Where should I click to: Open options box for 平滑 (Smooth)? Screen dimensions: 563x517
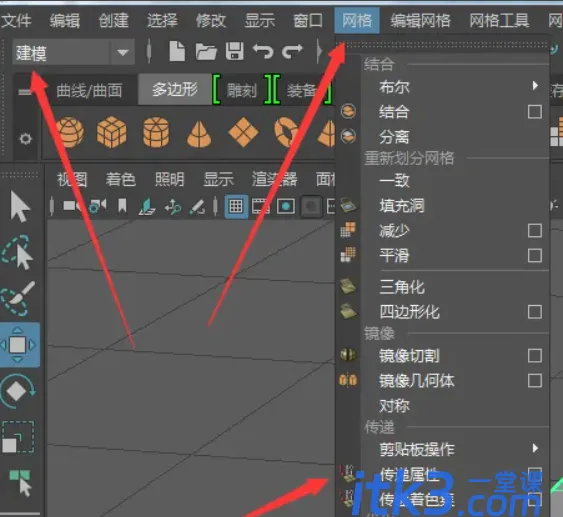coord(535,256)
